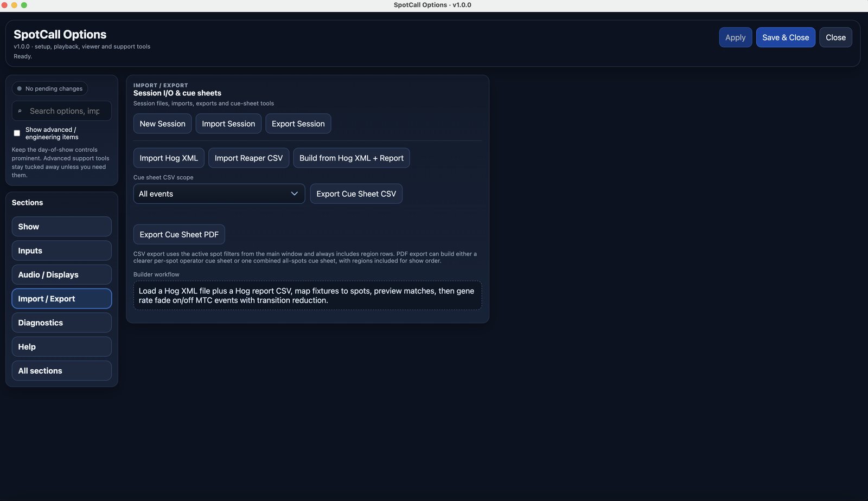Switch to Audio / Displays section
Screen dimensions: 868x501
[62, 275]
